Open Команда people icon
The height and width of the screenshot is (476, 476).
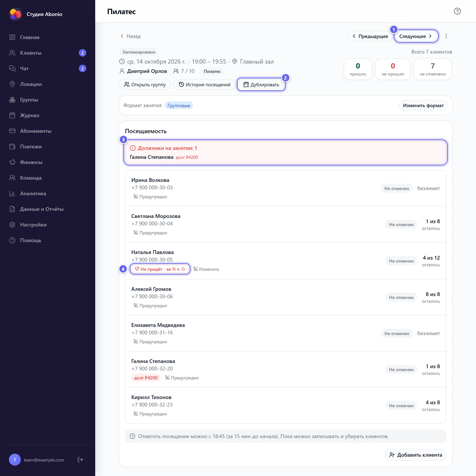[12, 178]
